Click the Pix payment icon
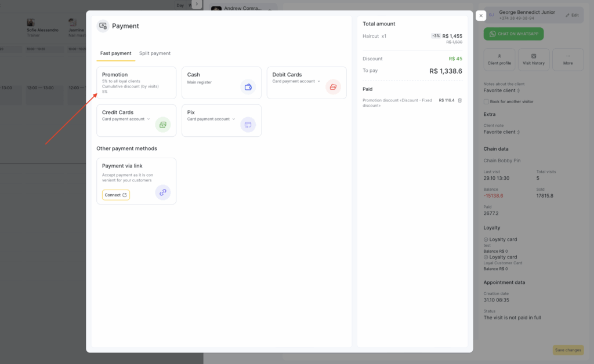The width and height of the screenshot is (594, 364). pos(248,125)
